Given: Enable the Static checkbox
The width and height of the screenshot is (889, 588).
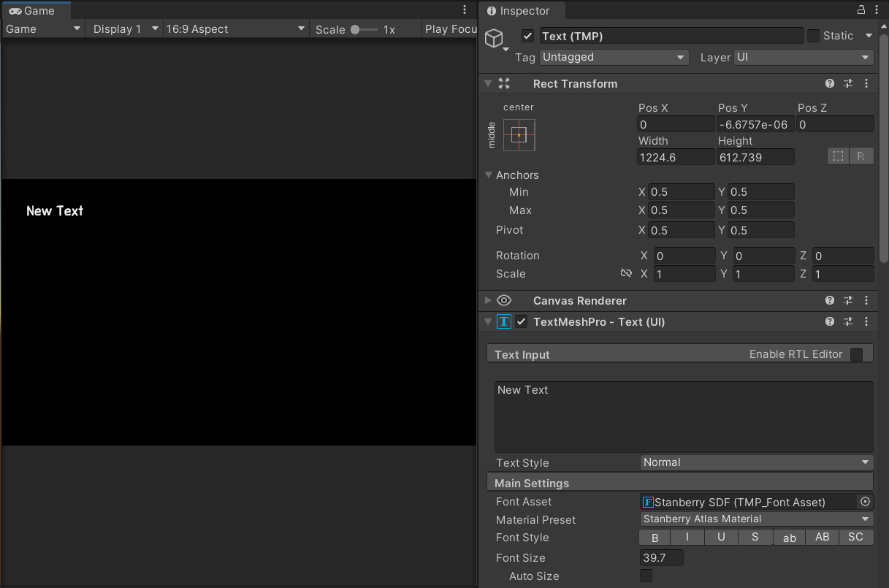Looking at the screenshot, I should [813, 36].
